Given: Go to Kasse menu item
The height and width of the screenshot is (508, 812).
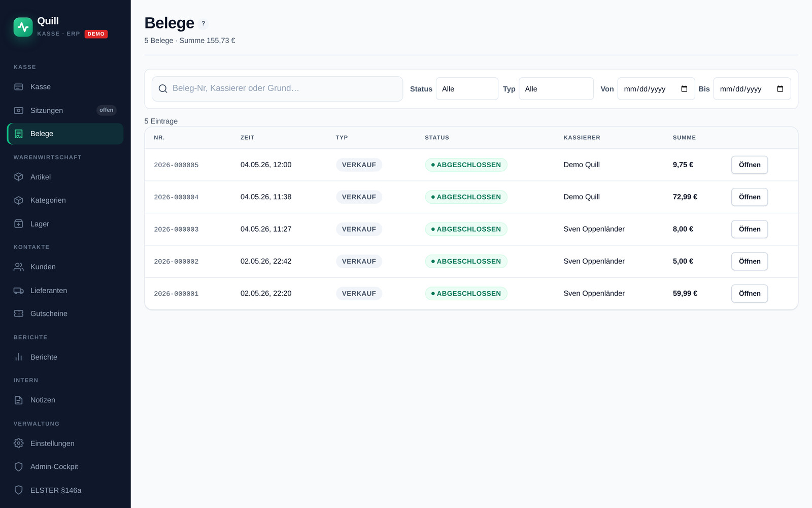Looking at the screenshot, I should pos(41,87).
